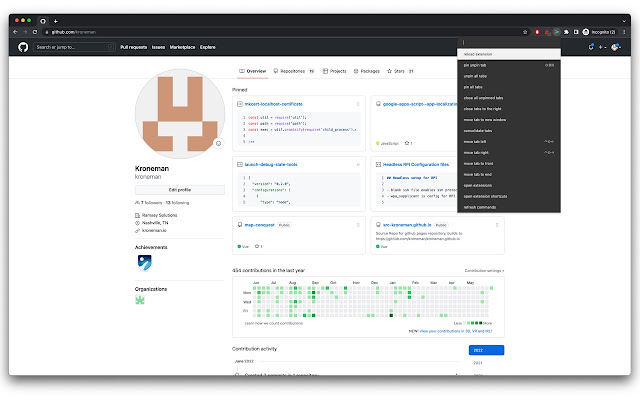Image resolution: width=640 pixels, height=400 pixels.
Task: Open the user avatar dropdown in the header
Action: click(616, 47)
